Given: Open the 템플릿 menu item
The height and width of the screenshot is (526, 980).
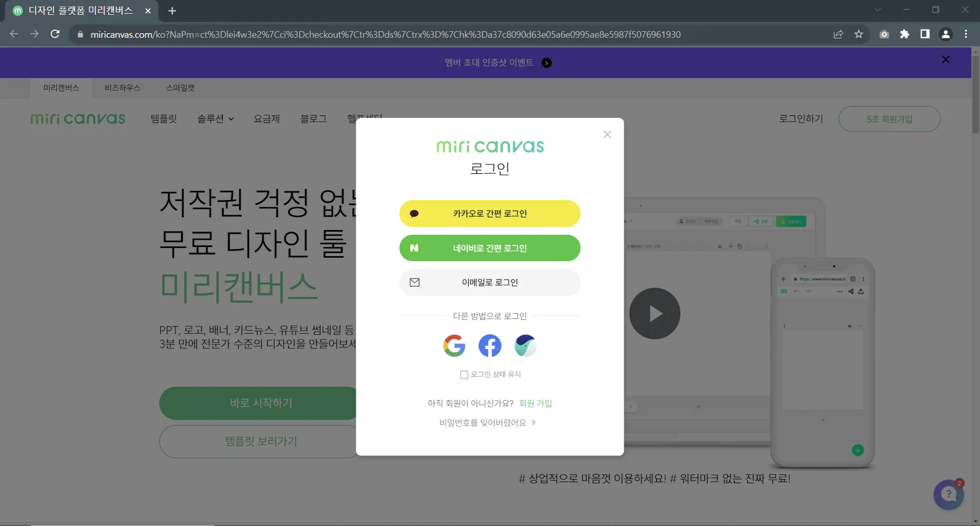Looking at the screenshot, I should click(164, 119).
